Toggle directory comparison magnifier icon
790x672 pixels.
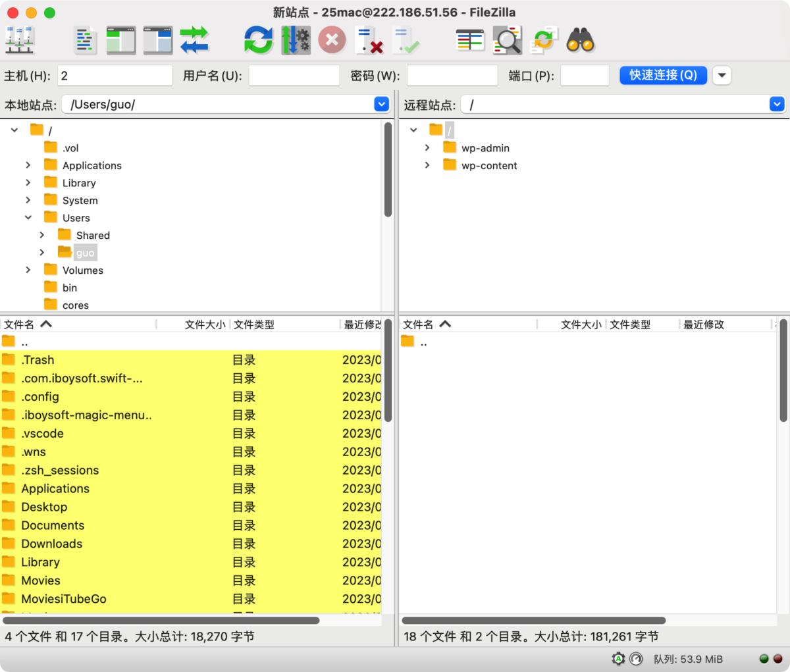[x=507, y=41]
